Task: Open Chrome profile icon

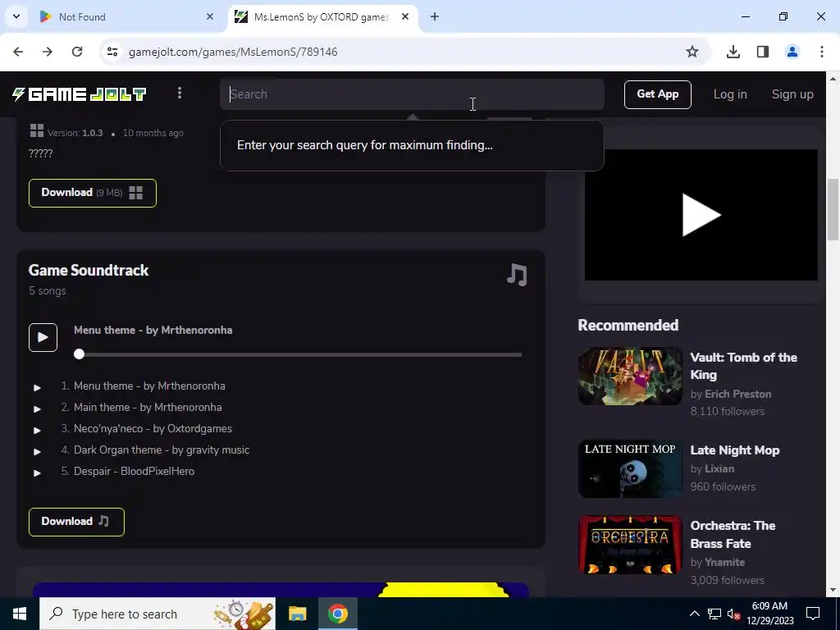Action: point(792,52)
